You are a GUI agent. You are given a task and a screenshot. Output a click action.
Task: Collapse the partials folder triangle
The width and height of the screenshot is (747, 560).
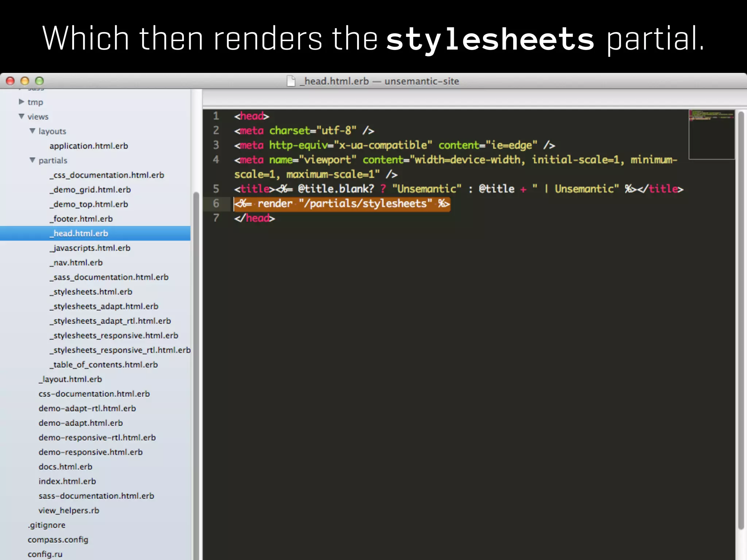(x=32, y=160)
